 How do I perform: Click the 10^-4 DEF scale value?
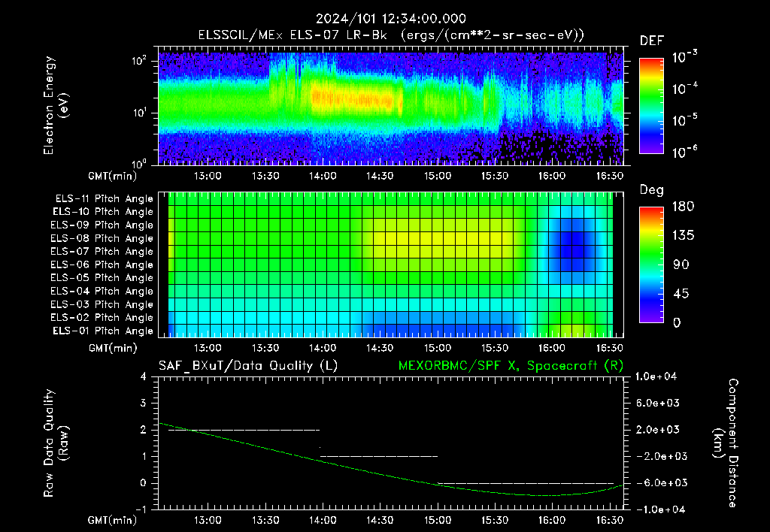click(684, 89)
